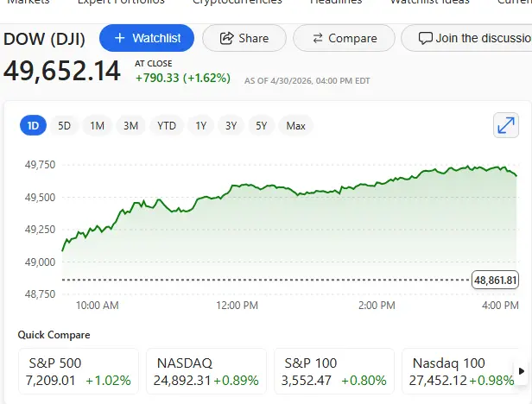
Task: Choose the 5Y chart range
Action: pyautogui.click(x=261, y=126)
